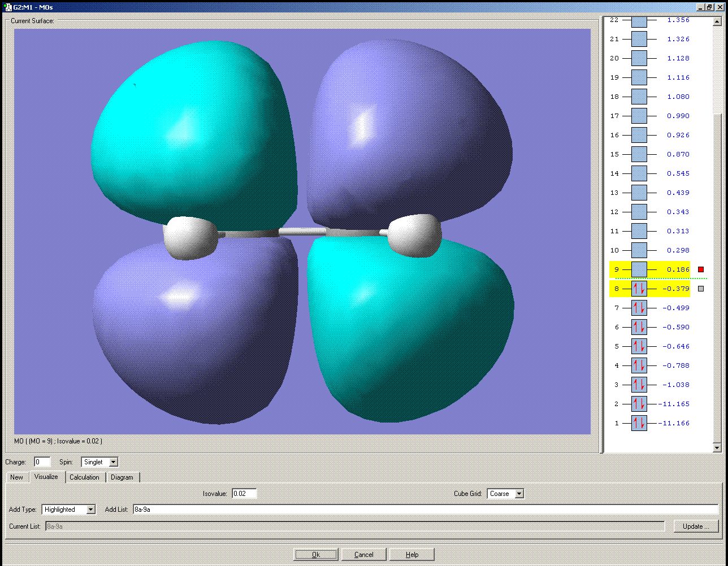Toggle gray surface marker beside orbital 8
This screenshot has height=566, width=728.
point(701,289)
